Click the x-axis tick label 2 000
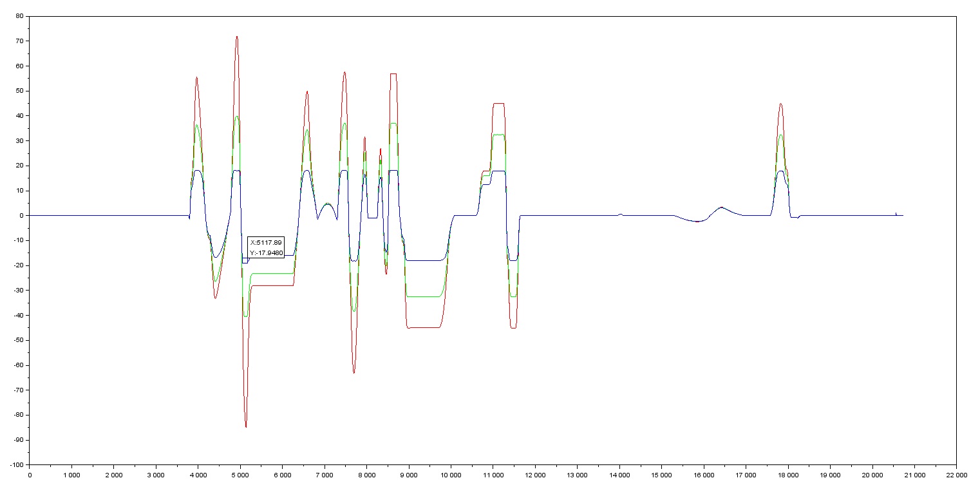Image resolution: width=980 pixels, height=487 pixels. pyautogui.click(x=114, y=474)
